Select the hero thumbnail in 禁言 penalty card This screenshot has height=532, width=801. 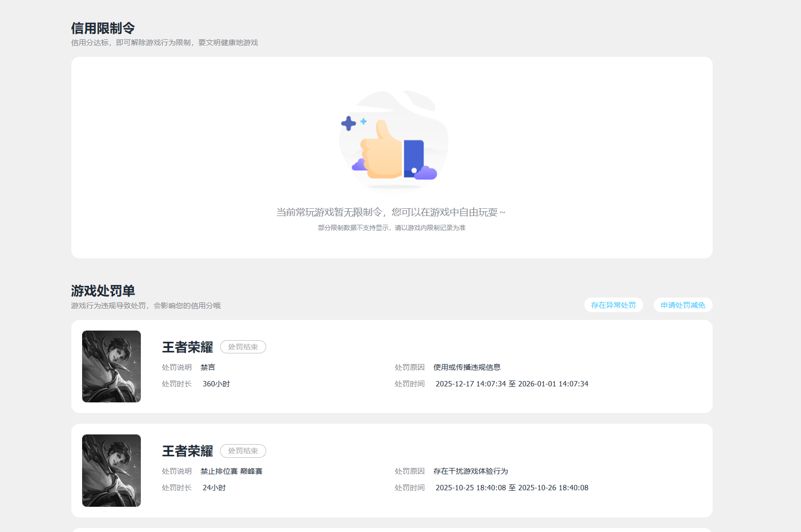(111, 366)
